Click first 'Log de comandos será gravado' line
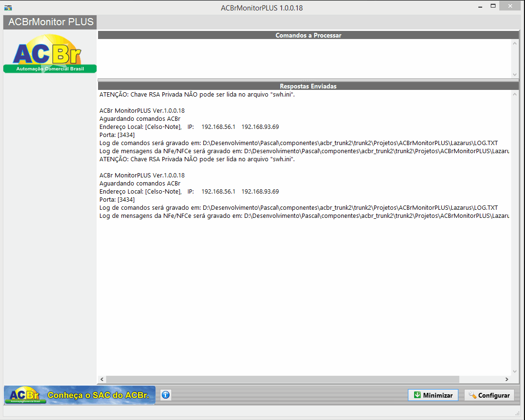Image resolution: width=525 pixels, height=420 pixels. pyautogui.click(x=298, y=143)
